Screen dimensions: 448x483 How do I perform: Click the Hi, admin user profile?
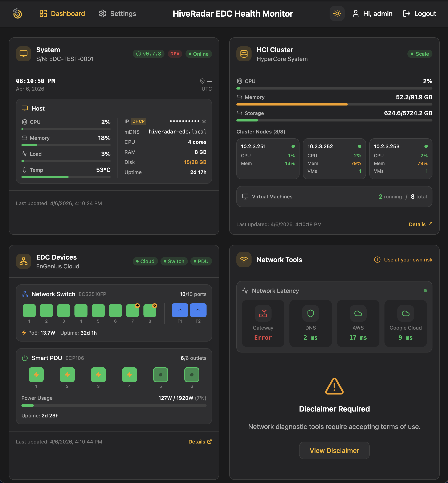point(372,14)
